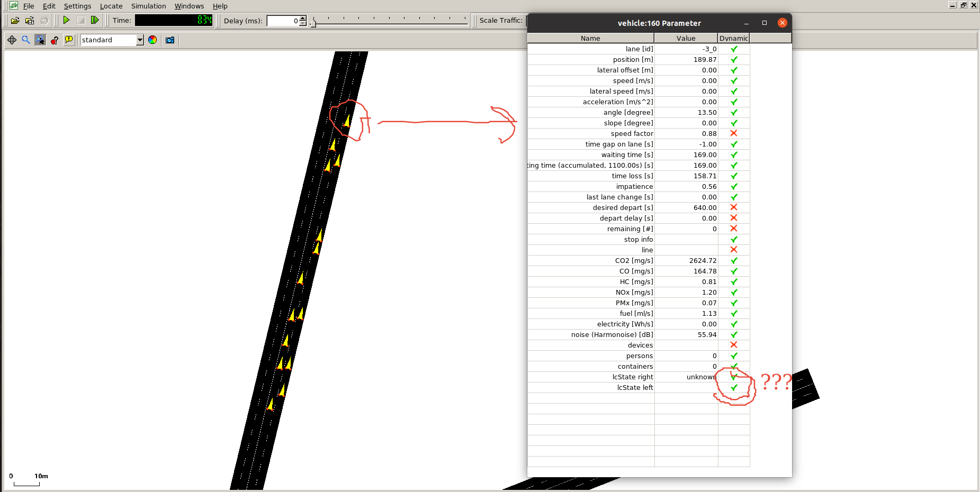The width and height of the screenshot is (980, 492).
Task: Click the stop simulation button
Action: coord(81,20)
